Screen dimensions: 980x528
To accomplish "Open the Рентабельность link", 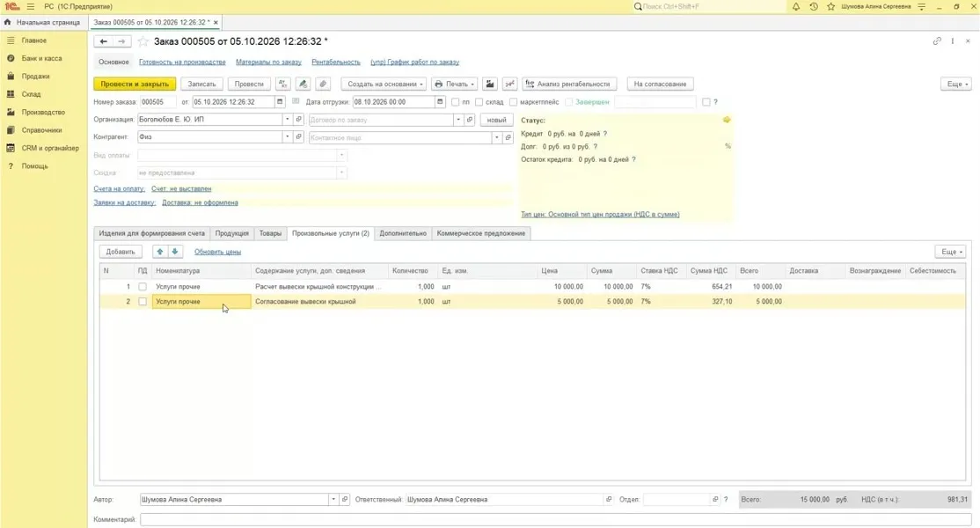I will click(x=336, y=62).
